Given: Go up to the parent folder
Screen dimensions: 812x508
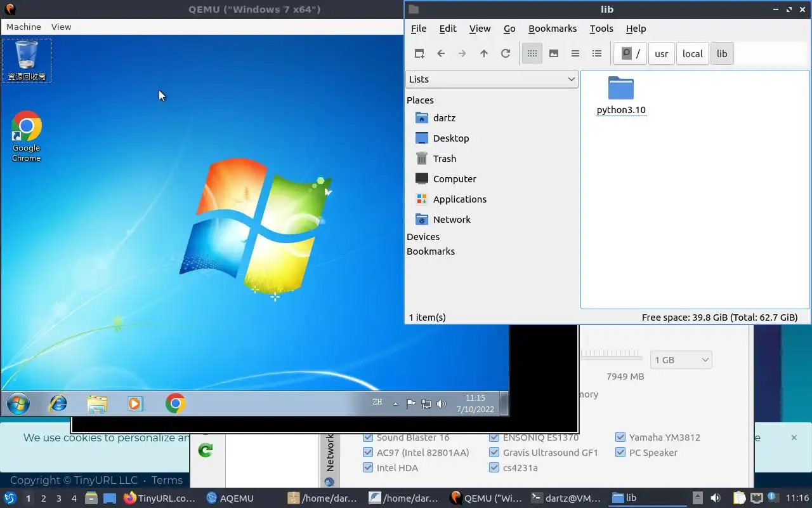Looking at the screenshot, I should tap(484, 54).
